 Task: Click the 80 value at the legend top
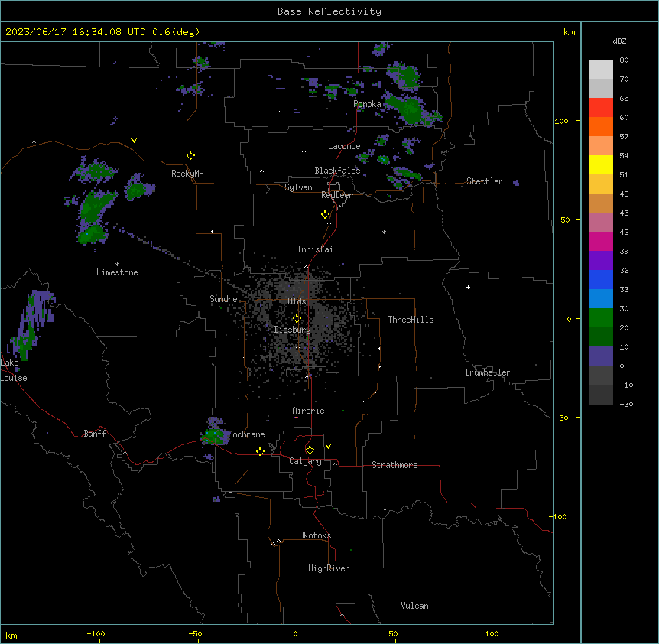(624, 60)
